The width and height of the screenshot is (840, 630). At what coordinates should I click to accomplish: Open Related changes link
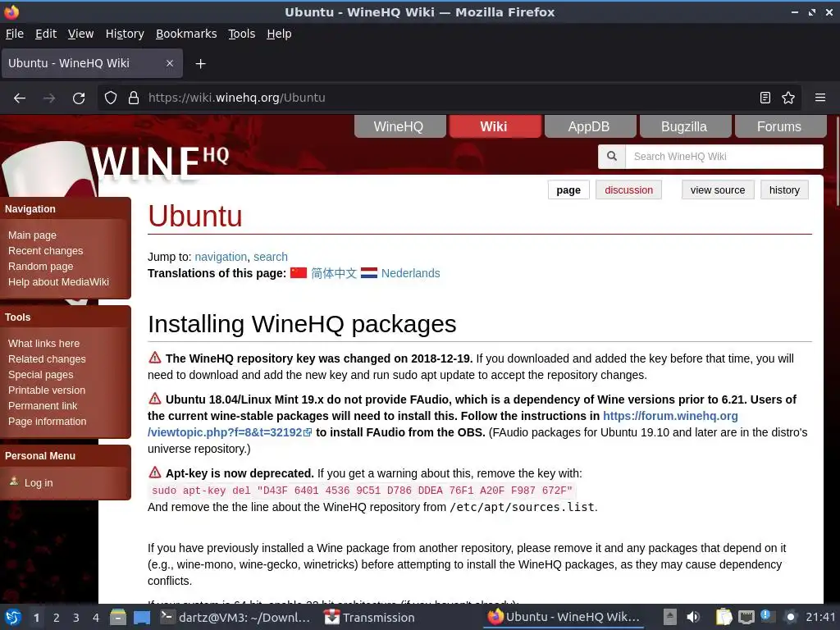point(47,359)
